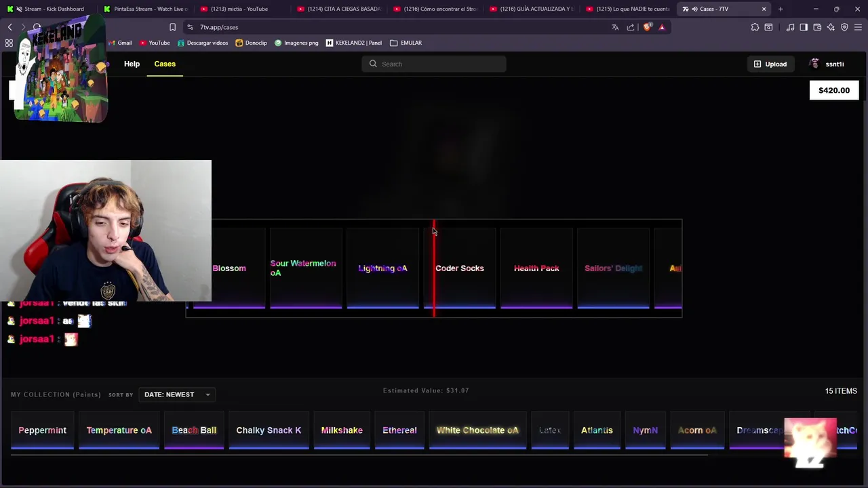868x488 pixels.
Task: Open the browser hamburger menu
Action: (858, 27)
